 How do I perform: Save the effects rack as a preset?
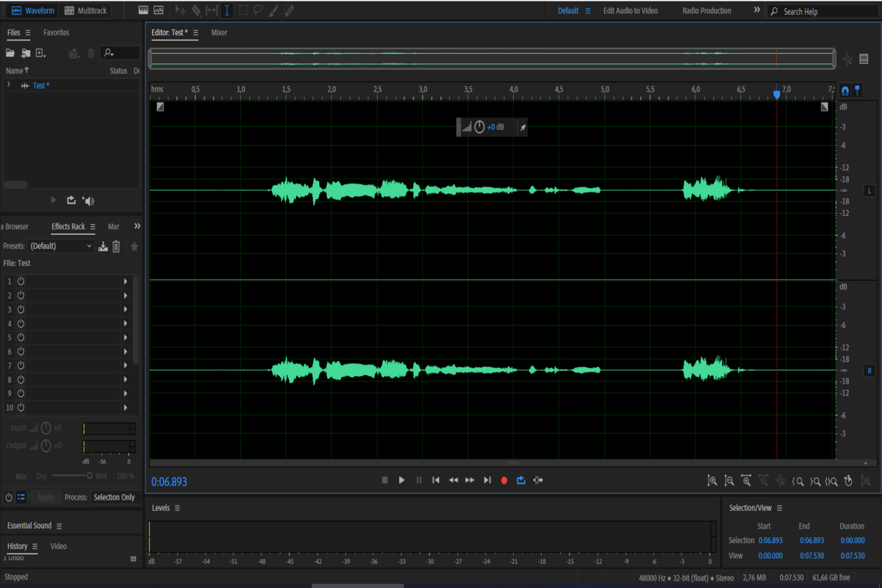[104, 246]
